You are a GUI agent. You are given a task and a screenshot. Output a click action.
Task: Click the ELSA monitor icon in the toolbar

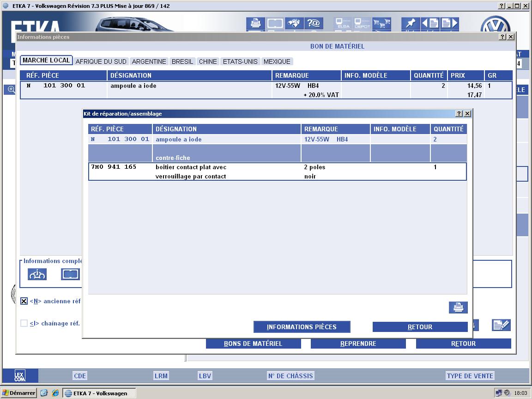[344, 24]
